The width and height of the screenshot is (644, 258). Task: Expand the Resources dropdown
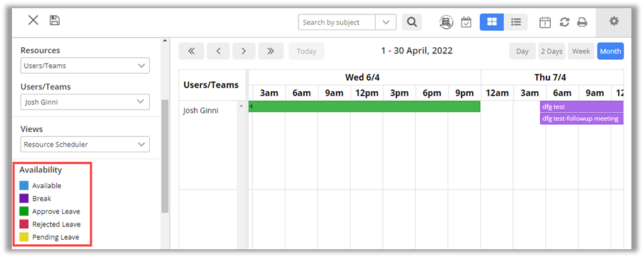(85, 65)
